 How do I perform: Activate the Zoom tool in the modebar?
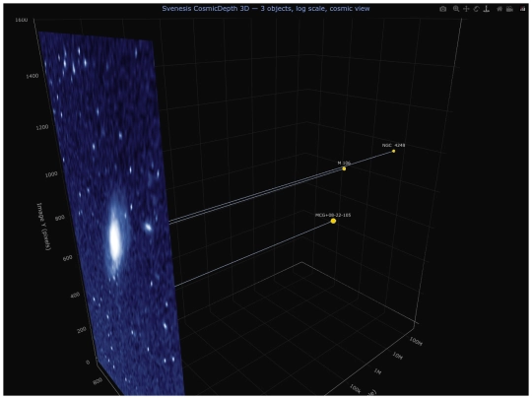[456, 9]
